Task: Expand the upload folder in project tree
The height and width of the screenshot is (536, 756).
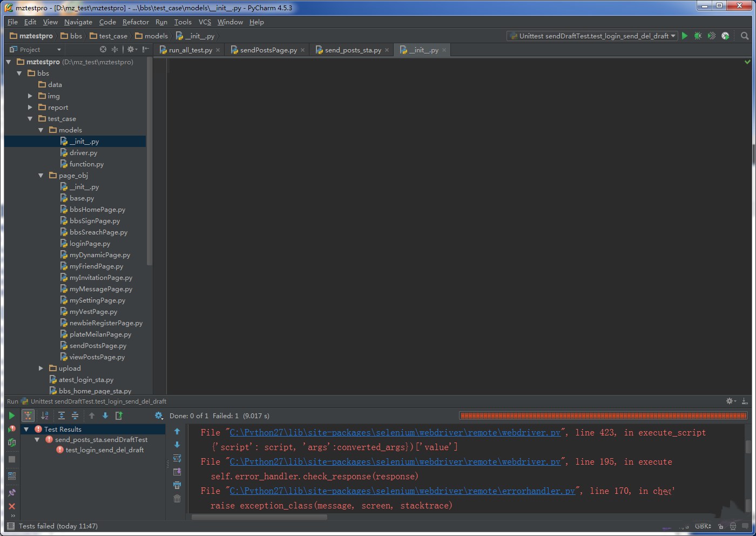Action: pyautogui.click(x=41, y=368)
